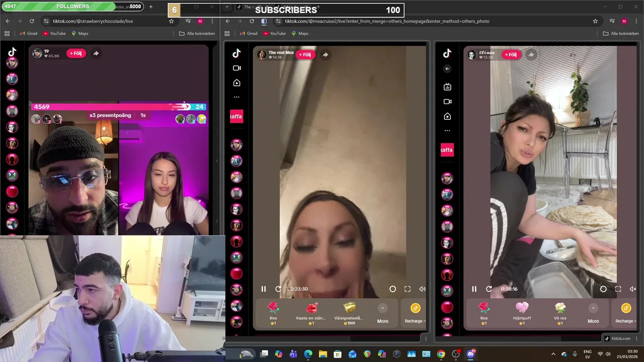Open camera icon in Elinda sidebar
Image resolution: width=644 pixels, height=362 pixels.
tap(447, 102)
